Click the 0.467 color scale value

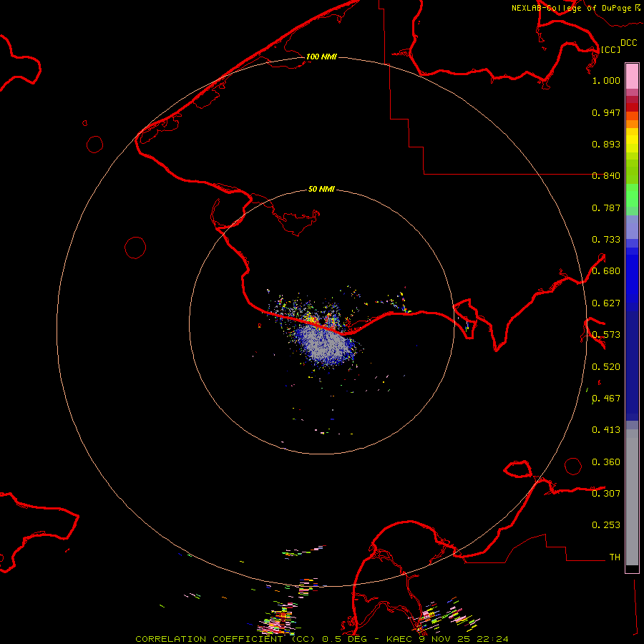click(x=606, y=399)
